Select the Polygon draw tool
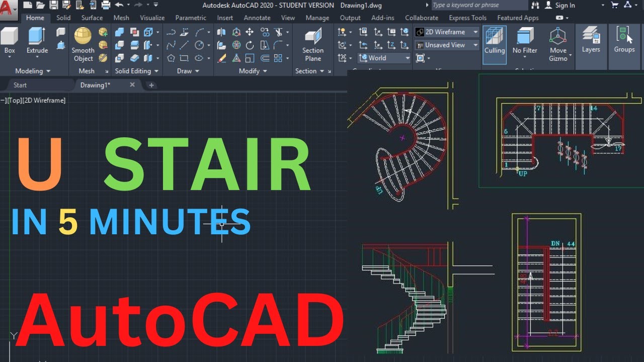The image size is (644, 362). point(171,58)
